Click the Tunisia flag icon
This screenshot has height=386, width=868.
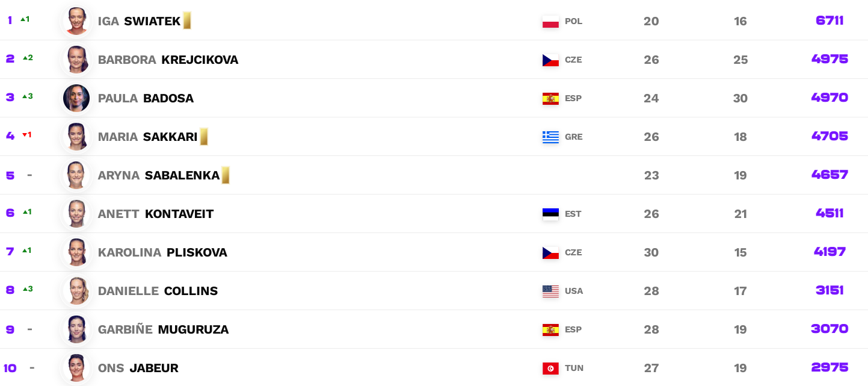(550, 369)
